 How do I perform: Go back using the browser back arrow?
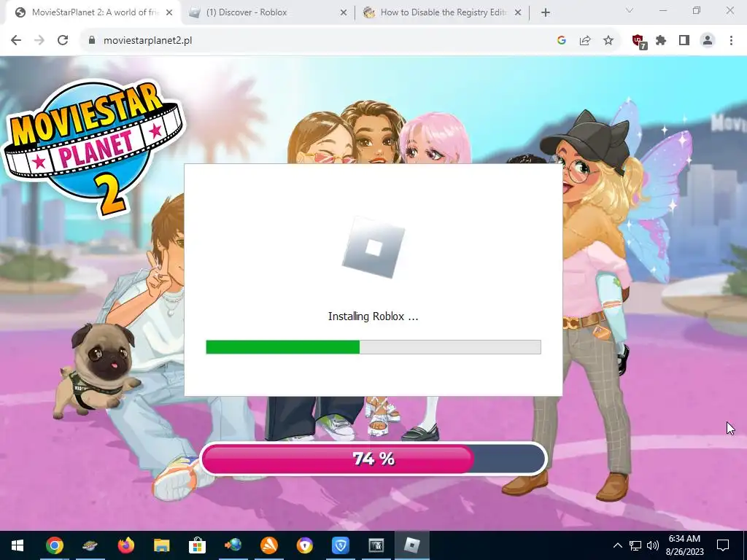(x=16, y=41)
